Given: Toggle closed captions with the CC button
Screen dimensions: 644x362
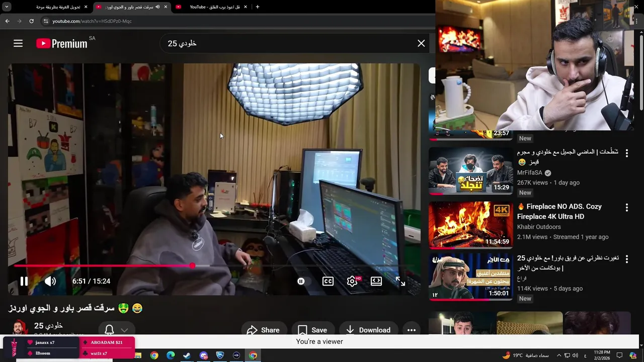Looking at the screenshot, I should [328, 281].
